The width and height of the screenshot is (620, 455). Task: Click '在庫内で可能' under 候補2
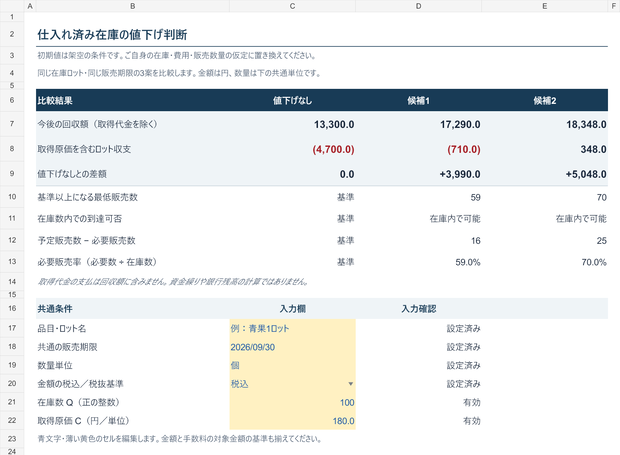coord(581,219)
